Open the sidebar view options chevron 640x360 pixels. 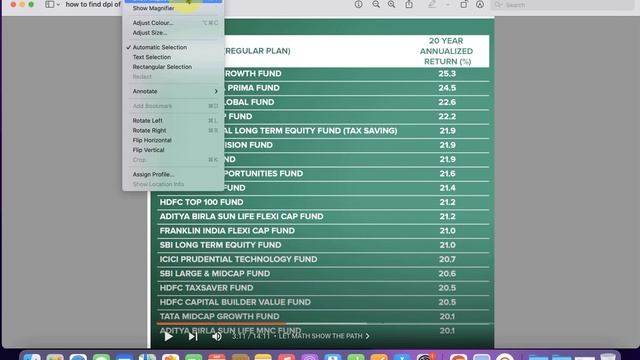[x=58, y=4]
